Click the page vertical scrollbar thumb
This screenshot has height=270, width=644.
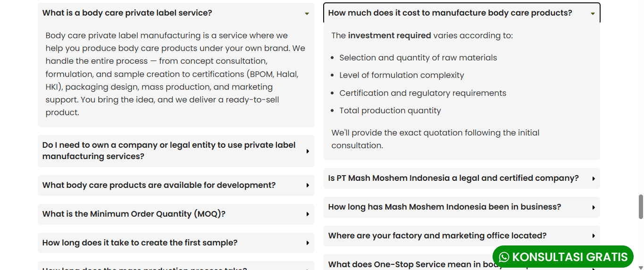click(x=641, y=207)
